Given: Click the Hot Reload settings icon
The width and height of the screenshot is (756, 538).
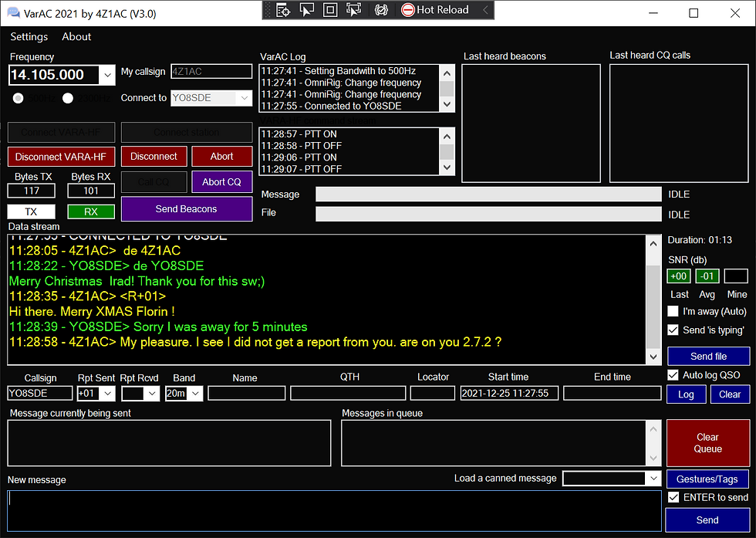Looking at the screenshot, I should pyautogui.click(x=381, y=10).
